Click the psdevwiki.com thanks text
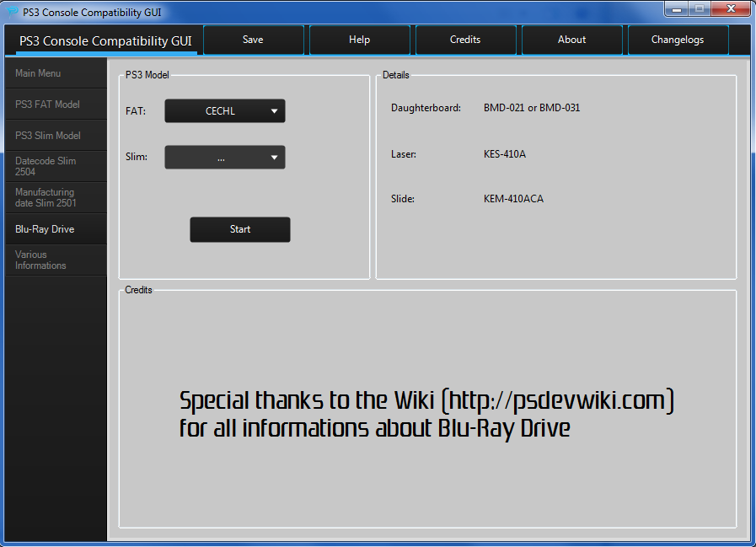 tap(426, 415)
